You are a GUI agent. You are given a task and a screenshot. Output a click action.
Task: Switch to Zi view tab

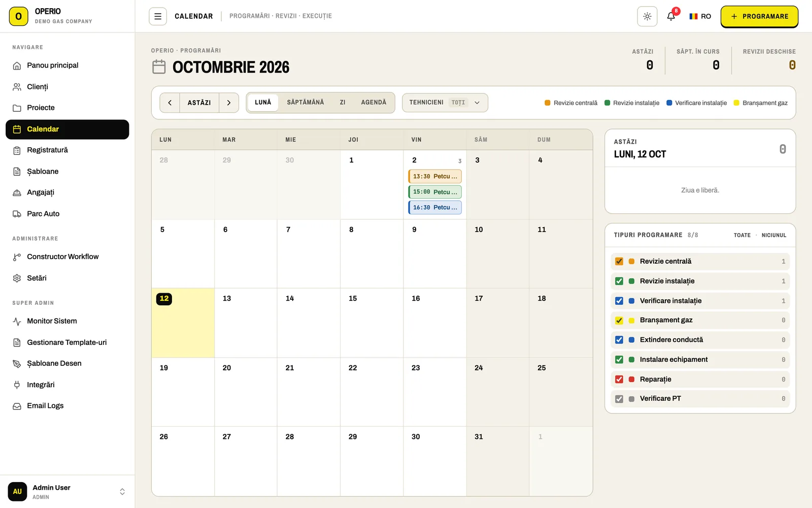[x=343, y=103]
